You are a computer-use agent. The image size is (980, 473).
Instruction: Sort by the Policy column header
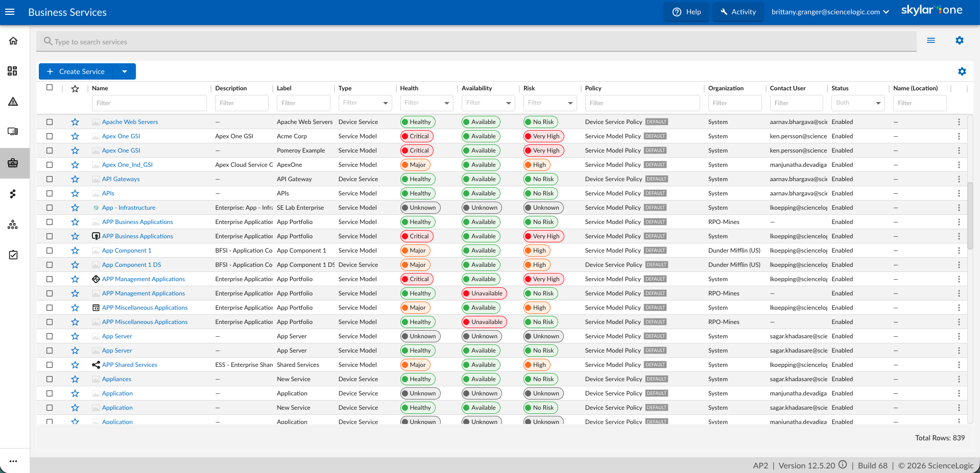(x=593, y=88)
